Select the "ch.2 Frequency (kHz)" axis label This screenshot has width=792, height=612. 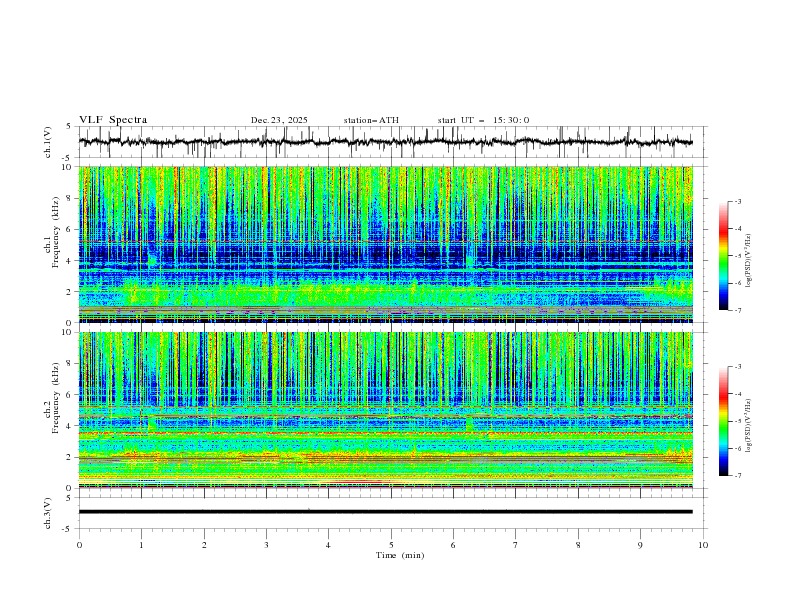(52, 397)
